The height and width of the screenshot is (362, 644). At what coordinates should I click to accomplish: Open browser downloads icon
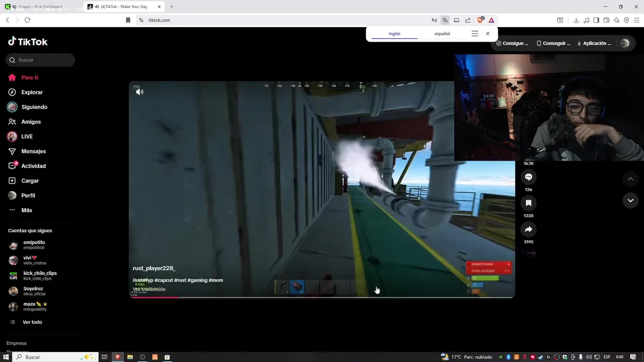576,20
